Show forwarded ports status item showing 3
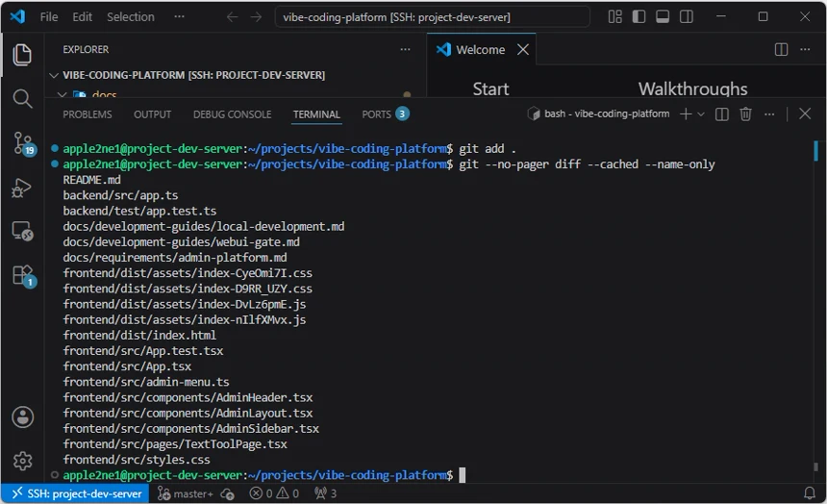Screen dimensions: 827x504 coord(325,493)
